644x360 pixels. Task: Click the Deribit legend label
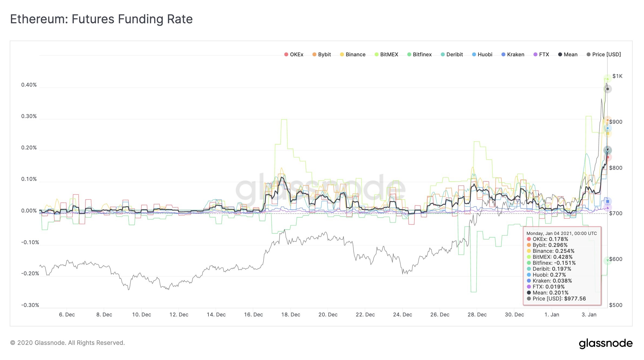click(x=452, y=54)
